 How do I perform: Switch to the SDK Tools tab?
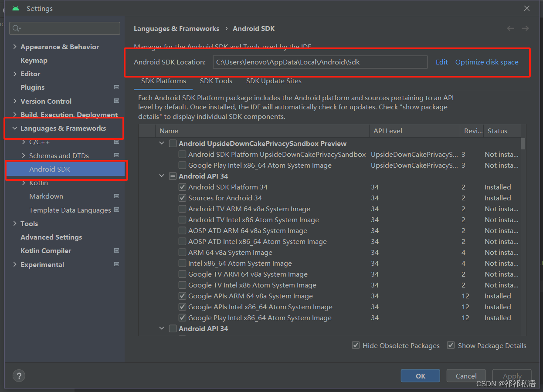click(216, 81)
